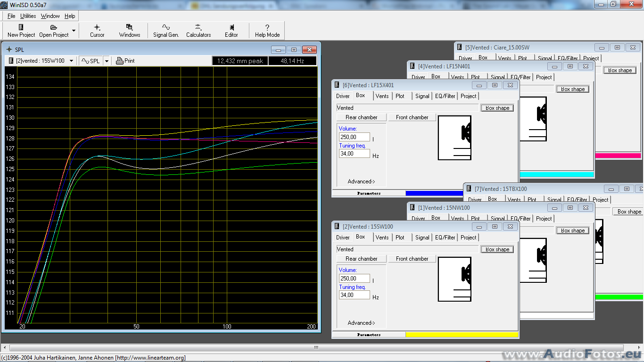Screen dimensions: 644x362
Task: Start a New Project from toolbar
Action: click(21, 31)
